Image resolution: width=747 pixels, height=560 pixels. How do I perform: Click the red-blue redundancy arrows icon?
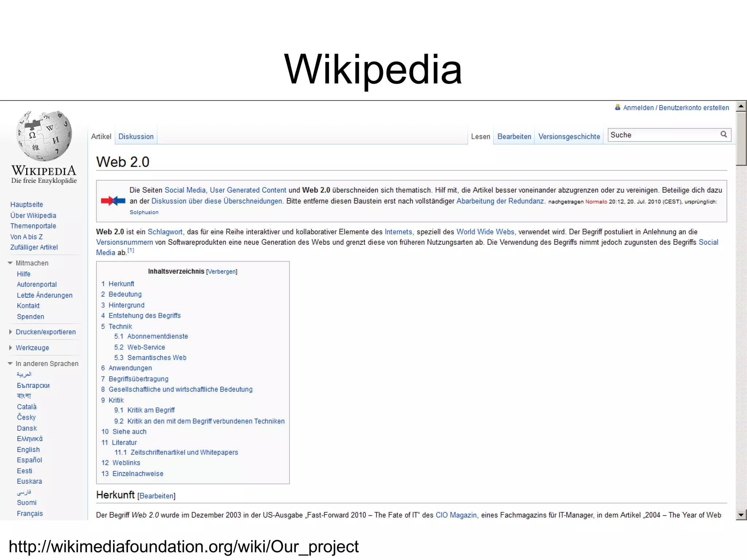coord(113,201)
